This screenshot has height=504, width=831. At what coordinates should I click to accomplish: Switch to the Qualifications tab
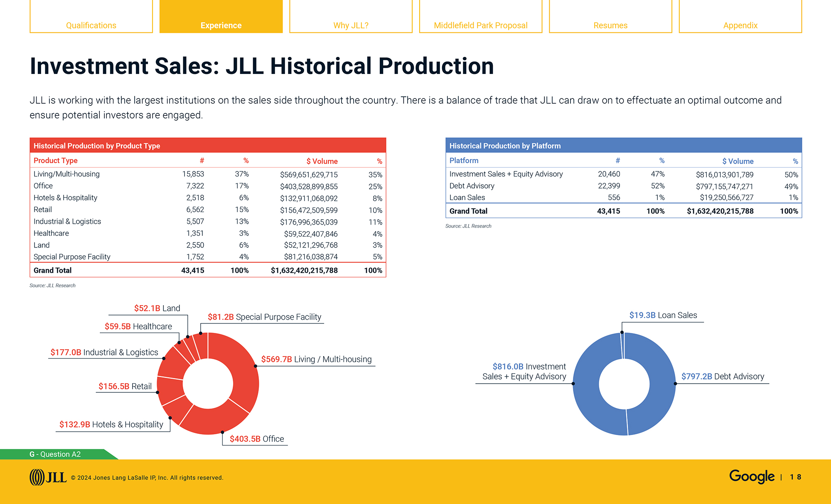click(91, 25)
